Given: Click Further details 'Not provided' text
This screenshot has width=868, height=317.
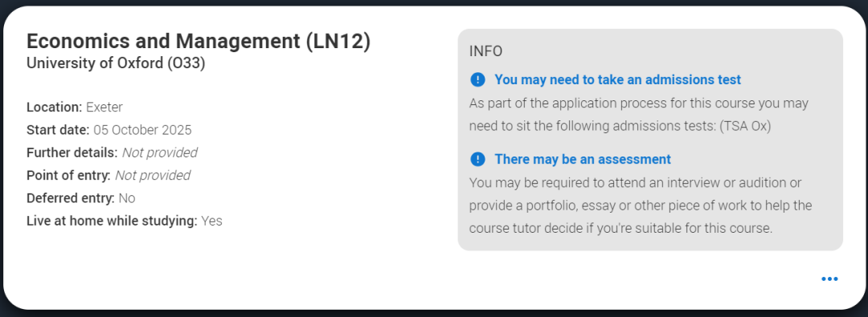Looking at the screenshot, I should coord(159,152).
